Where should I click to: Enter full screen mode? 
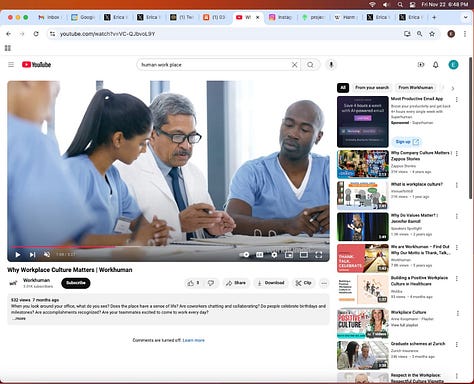click(x=319, y=255)
